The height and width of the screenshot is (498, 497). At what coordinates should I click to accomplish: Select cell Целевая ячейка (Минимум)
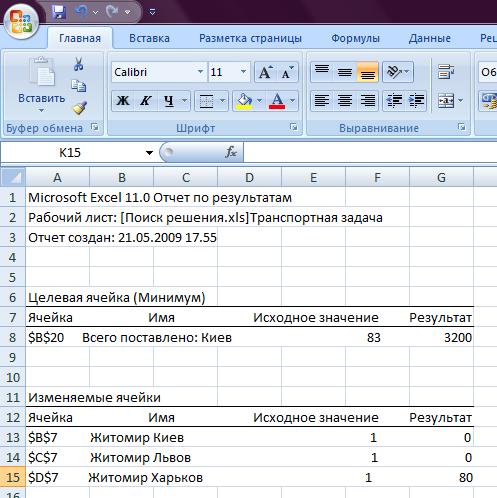pyautogui.click(x=117, y=297)
